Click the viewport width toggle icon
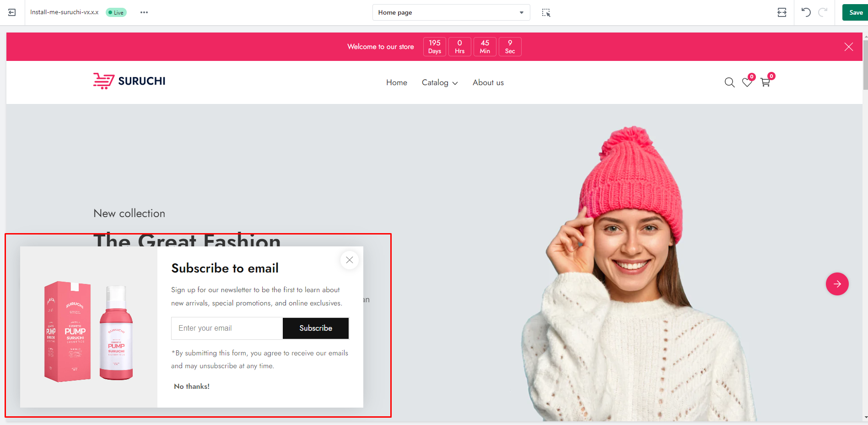This screenshot has height=425, width=868. 782,12
